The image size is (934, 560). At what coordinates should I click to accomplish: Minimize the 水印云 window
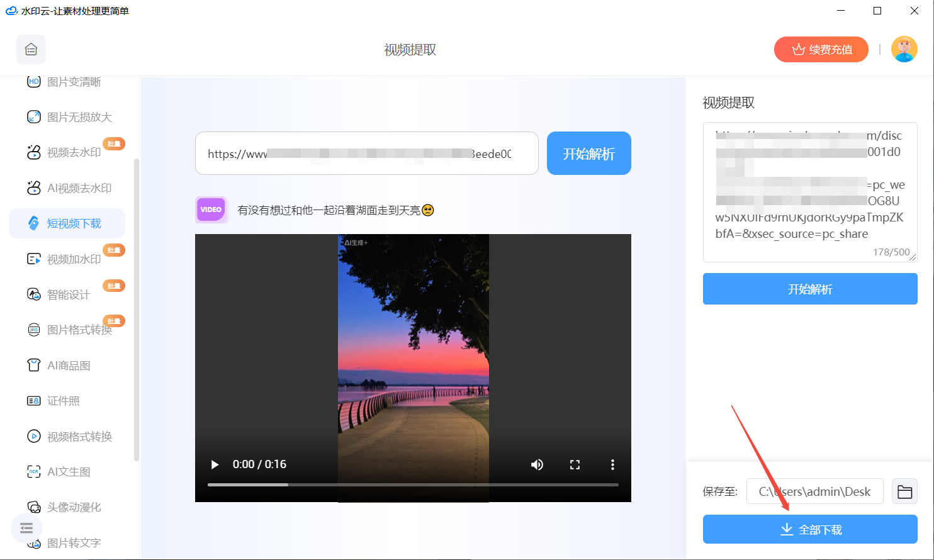point(840,11)
